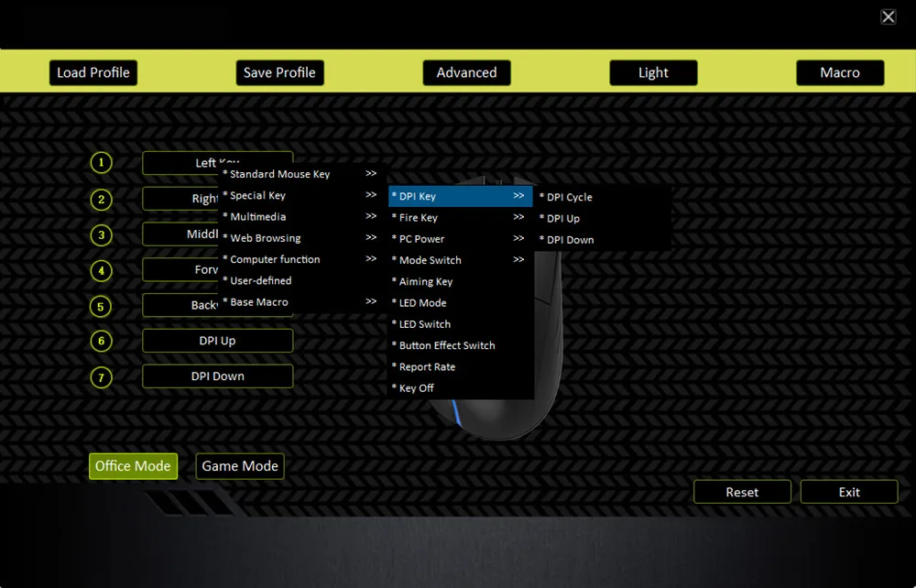Screen dimensions: 916x588
Task: Expand arrow beside Base Macro
Action: coord(371,301)
